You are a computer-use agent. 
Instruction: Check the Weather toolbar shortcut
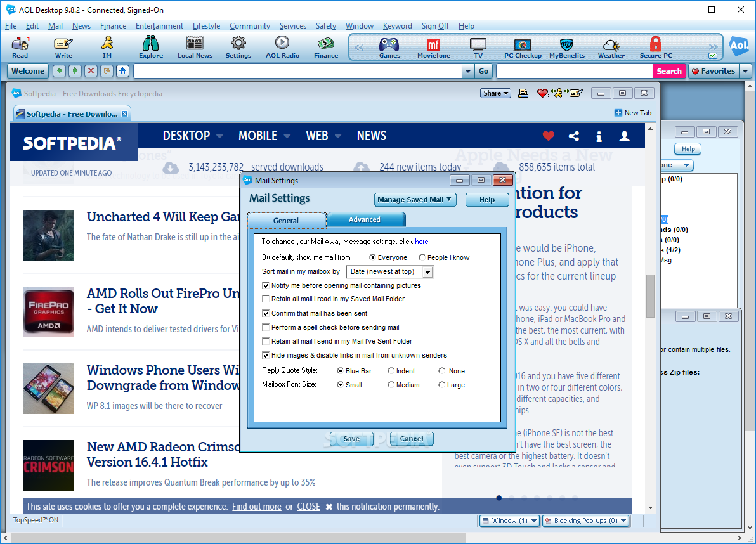(x=611, y=48)
